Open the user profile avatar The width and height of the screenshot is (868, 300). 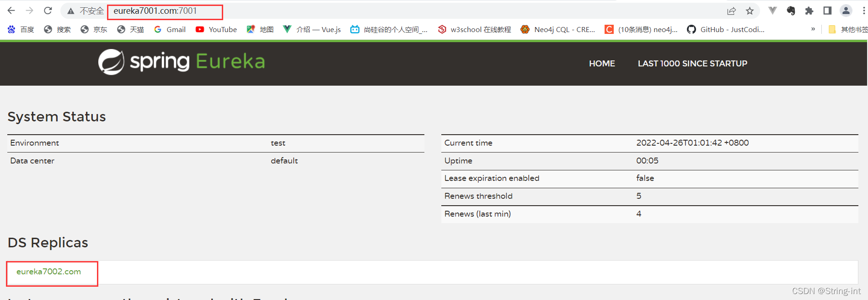click(846, 11)
